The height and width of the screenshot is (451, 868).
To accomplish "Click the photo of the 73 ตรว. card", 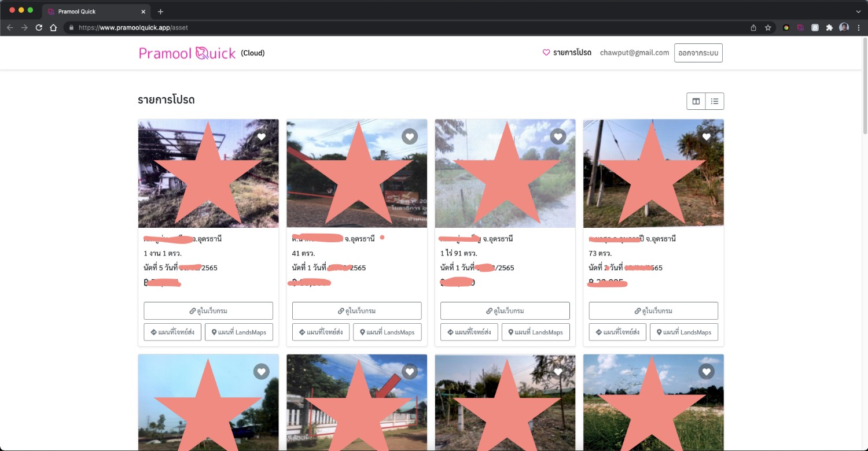I will [x=653, y=173].
